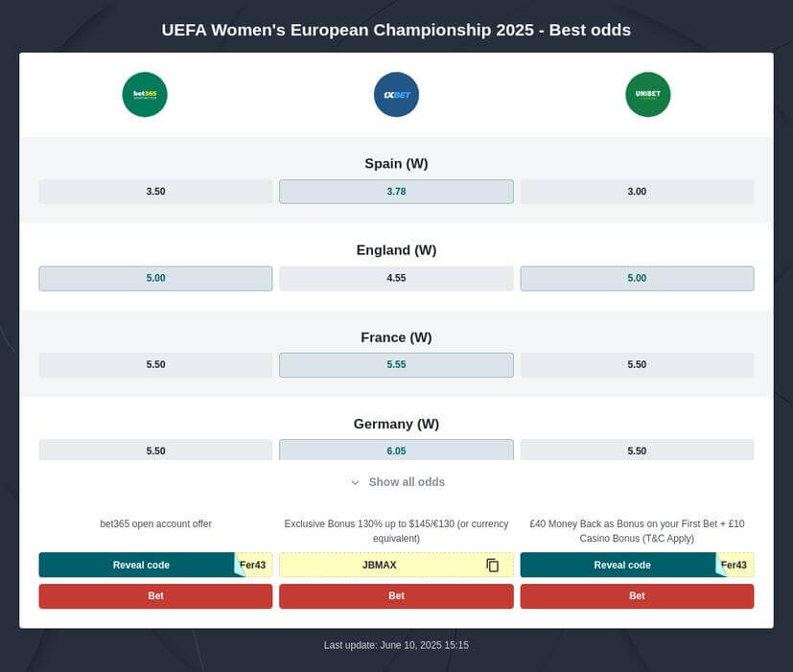Select Spain (W) odds 3.00 at Unibet
The width and height of the screenshot is (793, 672).
point(637,192)
